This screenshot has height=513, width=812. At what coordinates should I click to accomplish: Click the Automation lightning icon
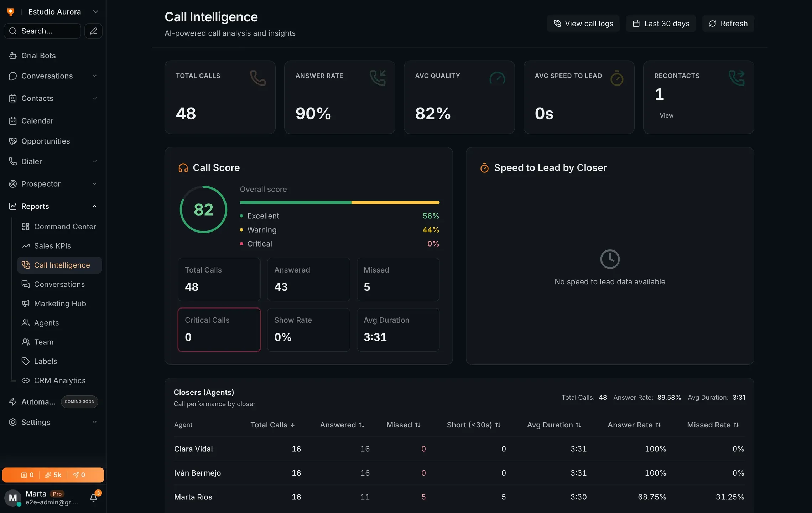click(x=13, y=402)
